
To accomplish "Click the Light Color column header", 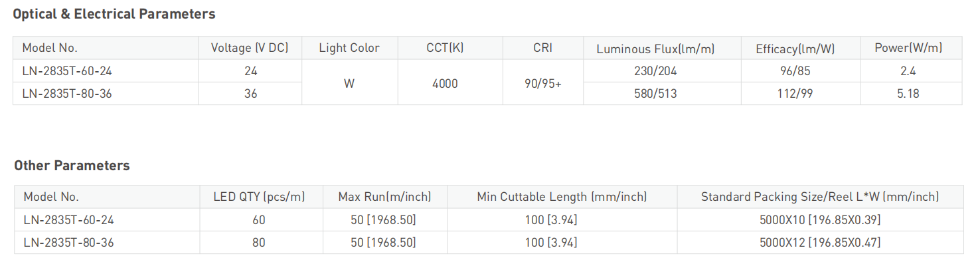I will point(349,48).
